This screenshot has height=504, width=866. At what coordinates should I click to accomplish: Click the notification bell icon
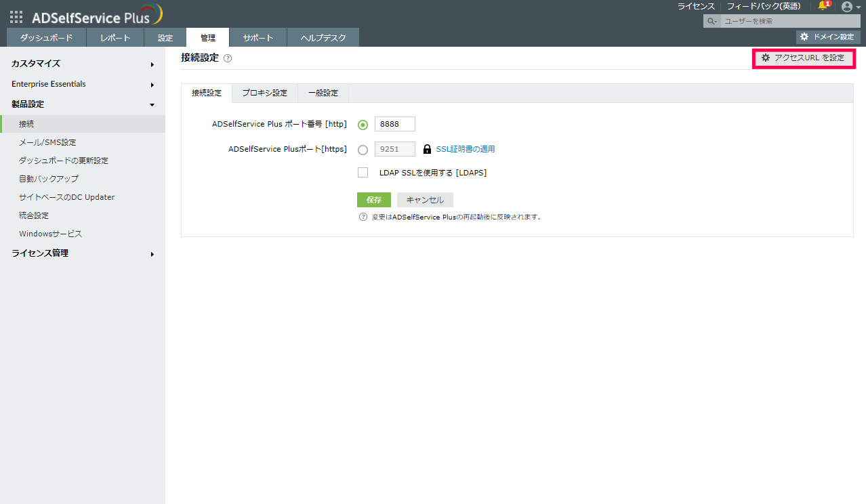point(823,6)
